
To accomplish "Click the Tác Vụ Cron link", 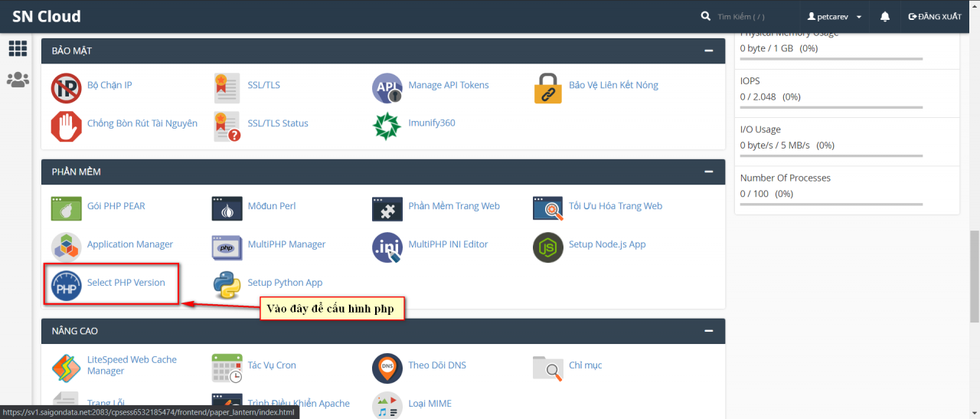I will pyautogui.click(x=272, y=365).
